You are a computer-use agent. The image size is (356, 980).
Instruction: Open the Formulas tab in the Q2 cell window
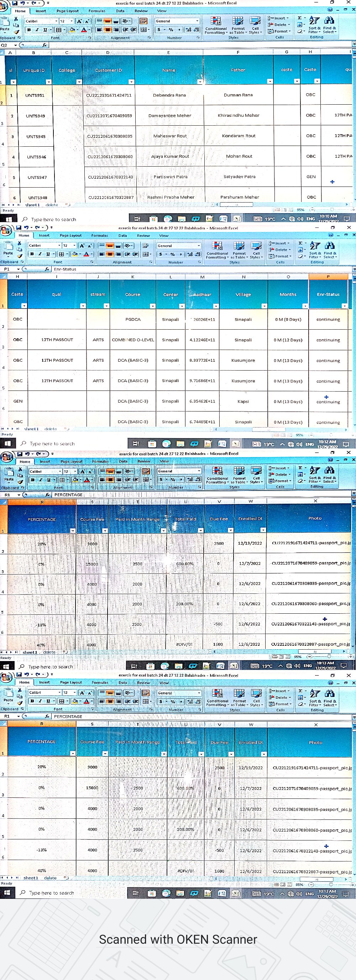pyautogui.click(x=96, y=11)
